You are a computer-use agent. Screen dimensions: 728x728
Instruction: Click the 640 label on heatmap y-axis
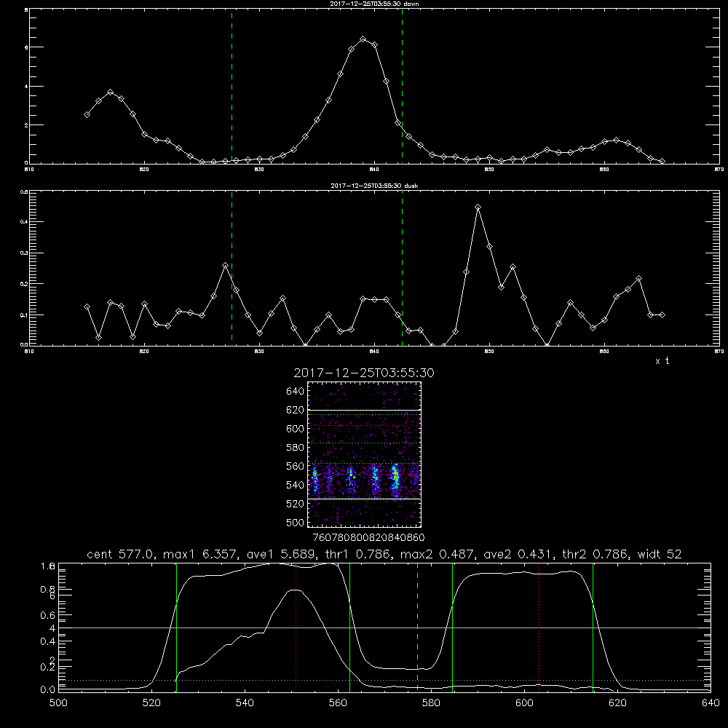[x=296, y=391]
